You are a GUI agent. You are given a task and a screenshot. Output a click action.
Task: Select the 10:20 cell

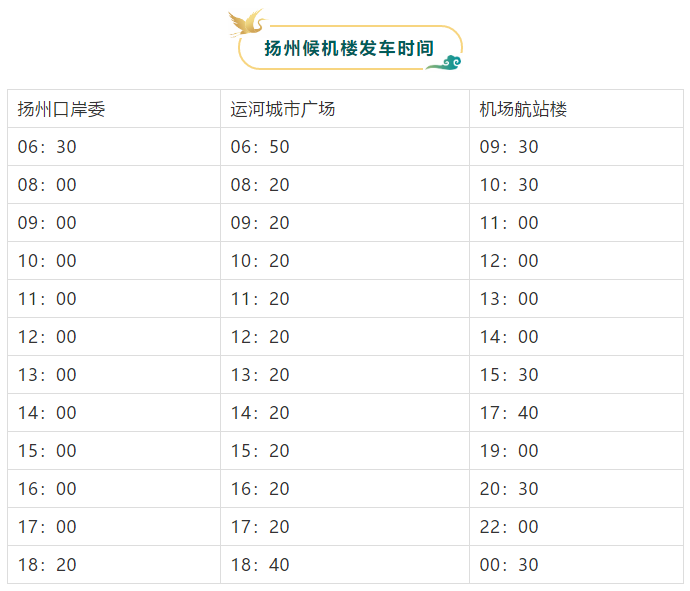point(345,261)
